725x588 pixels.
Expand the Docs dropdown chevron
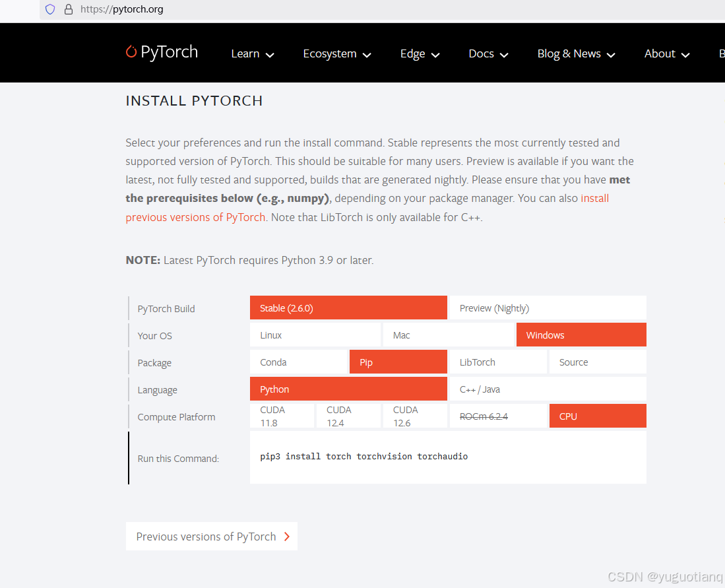pyautogui.click(x=505, y=55)
